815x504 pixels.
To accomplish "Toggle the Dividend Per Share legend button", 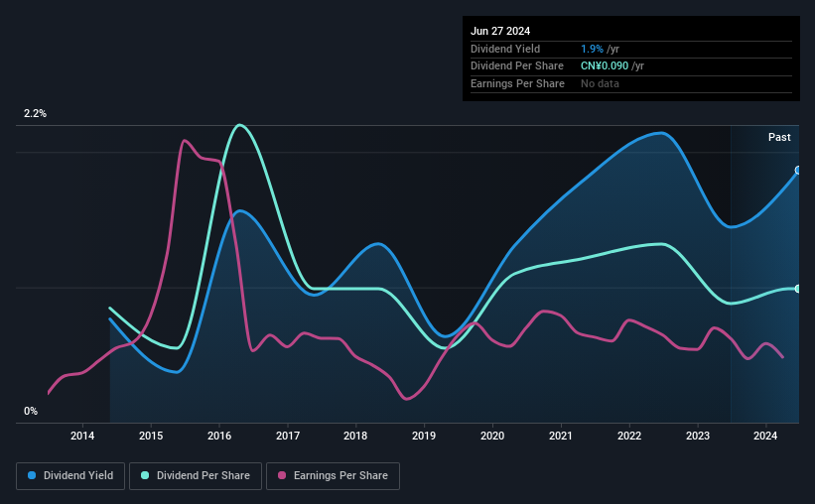I will point(196,476).
